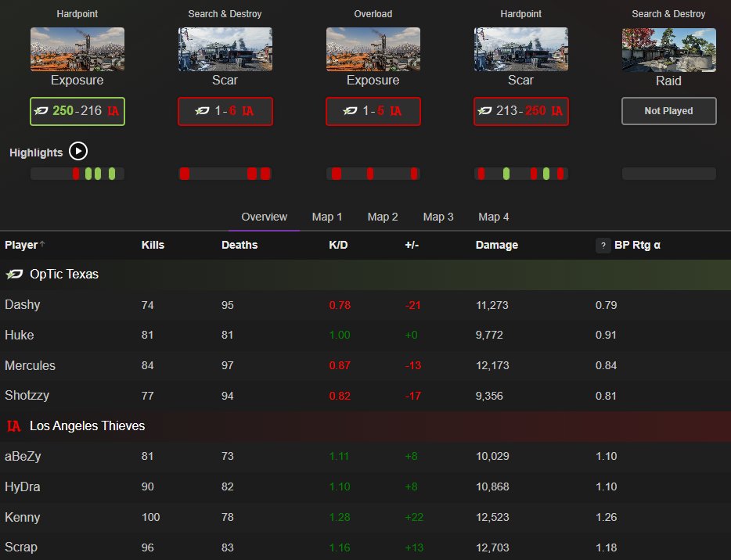Click the Not Played button
Viewport: 731px width, 560px height.
tap(669, 111)
